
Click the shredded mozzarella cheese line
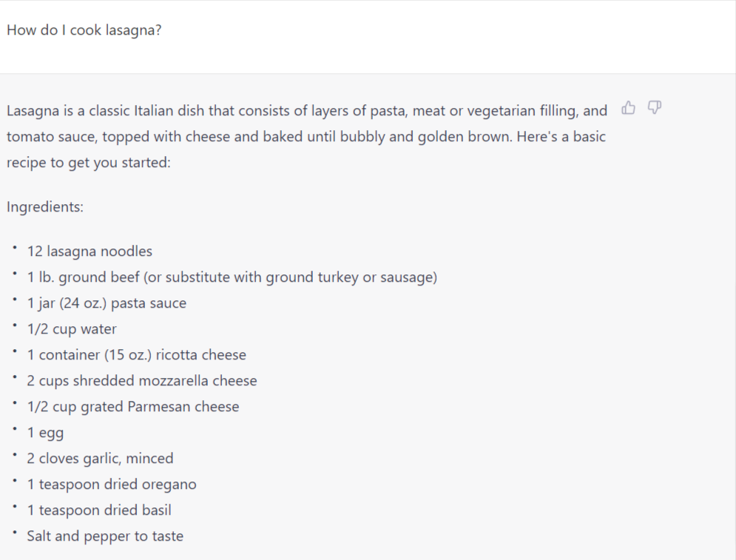pos(142,381)
